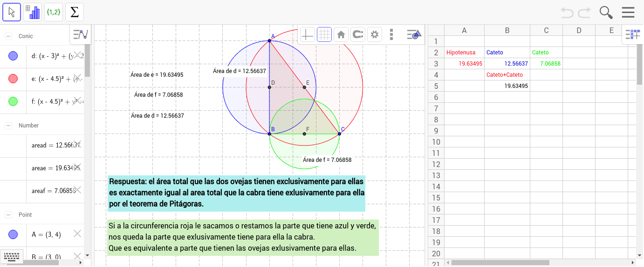This screenshot has width=644, height=267.
Task: Collapse the Number group
Action: coord(8,125)
